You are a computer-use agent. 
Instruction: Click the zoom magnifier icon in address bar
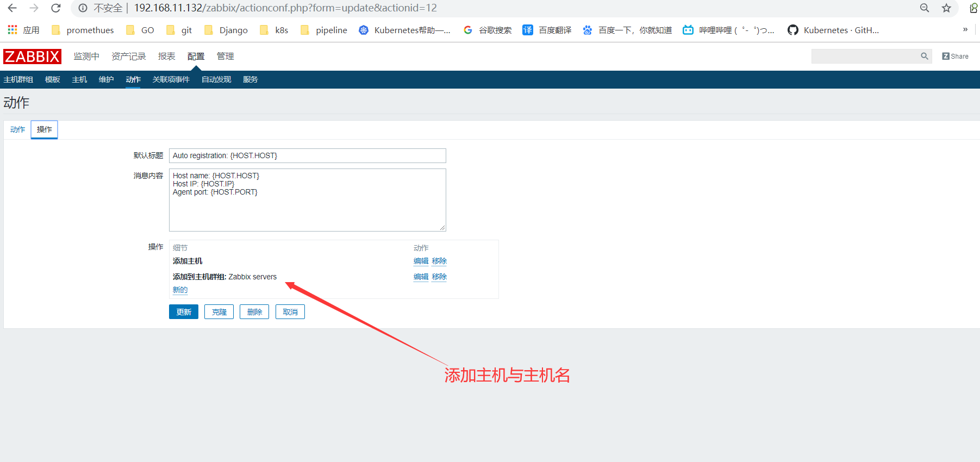pyautogui.click(x=924, y=8)
